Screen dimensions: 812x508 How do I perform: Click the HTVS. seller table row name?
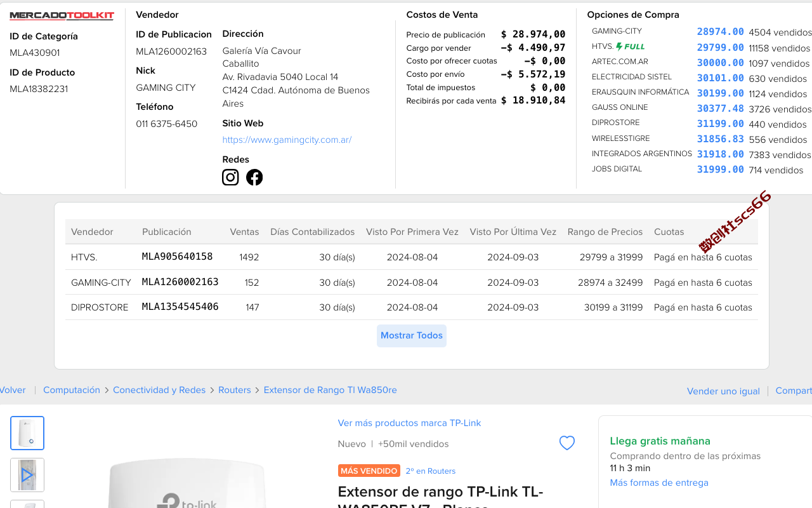coord(84,257)
